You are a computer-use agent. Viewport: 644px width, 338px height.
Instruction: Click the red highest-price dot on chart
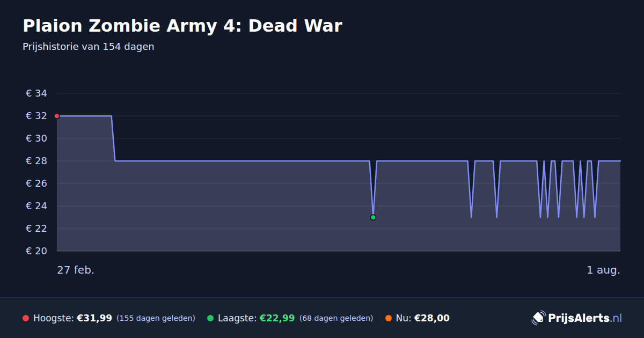click(57, 116)
